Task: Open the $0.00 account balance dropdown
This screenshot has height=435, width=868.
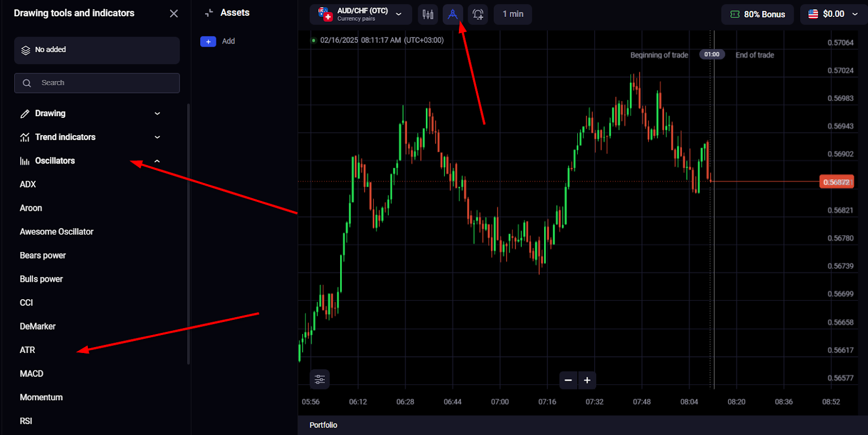Action: (833, 14)
